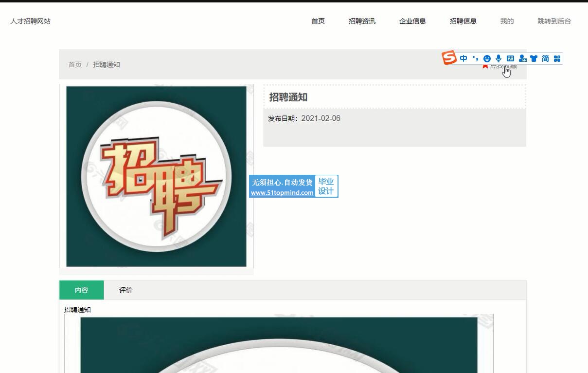This screenshot has width=588, height=373.
Task: Click 跳转到后台 link
Action: pyautogui.click(x=554, y=21)
